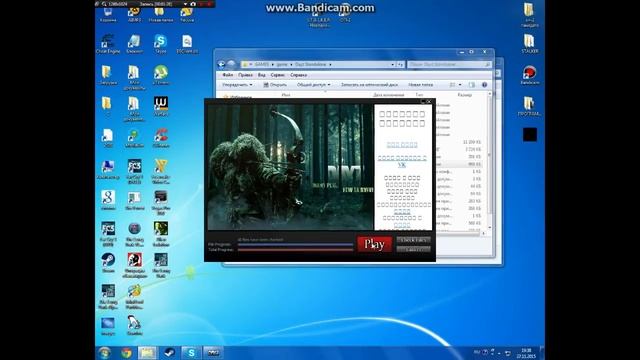Viewport: 640px width, 360px height.
Task: Open the Recycle Bin desktop icon
Action: (x=108, y=15)
